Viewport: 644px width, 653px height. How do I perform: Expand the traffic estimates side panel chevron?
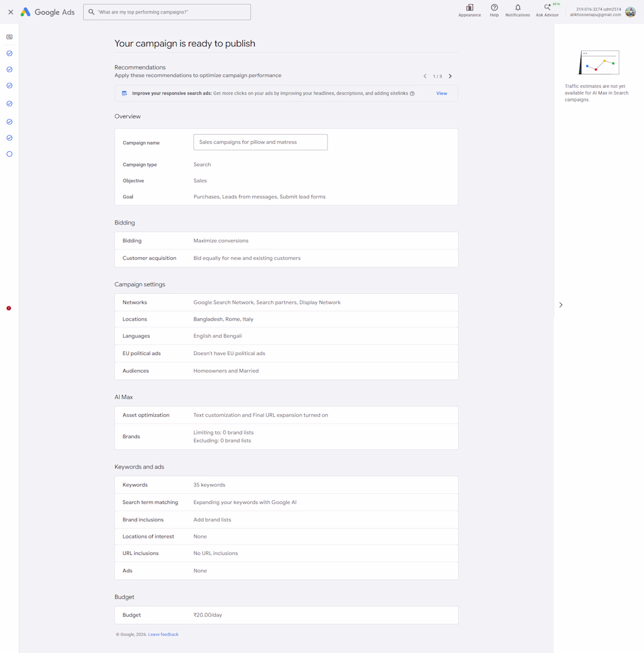pyautogui.click(x=561, y=305)
